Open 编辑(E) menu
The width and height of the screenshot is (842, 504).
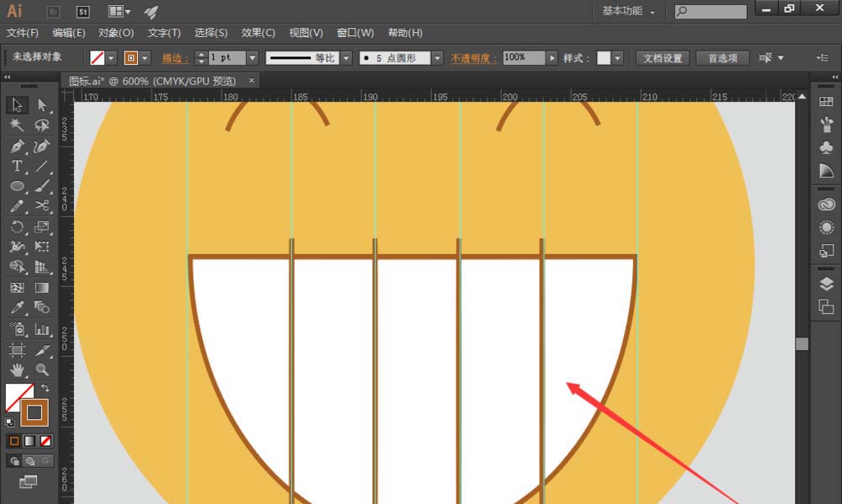[x=69, y=33]
